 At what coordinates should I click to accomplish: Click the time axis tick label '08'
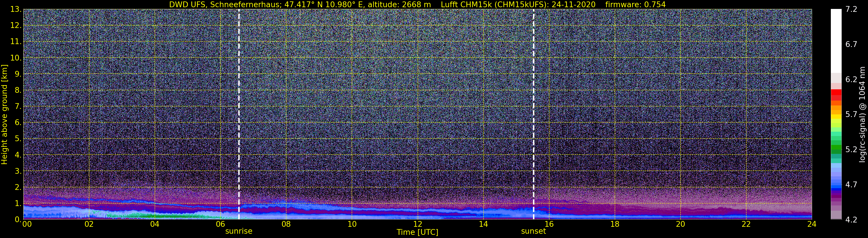[x=286, y=224]
